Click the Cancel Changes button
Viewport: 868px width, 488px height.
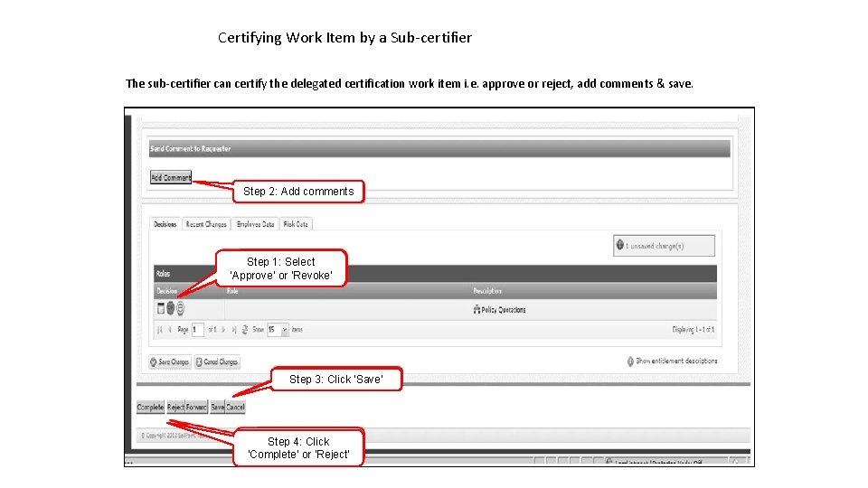[x=217, y=361]
